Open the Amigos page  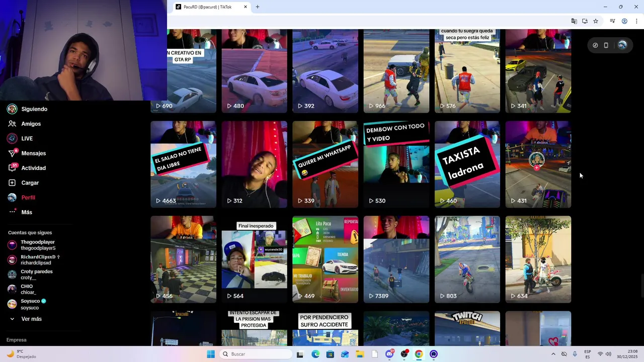[x=24, y=124]
